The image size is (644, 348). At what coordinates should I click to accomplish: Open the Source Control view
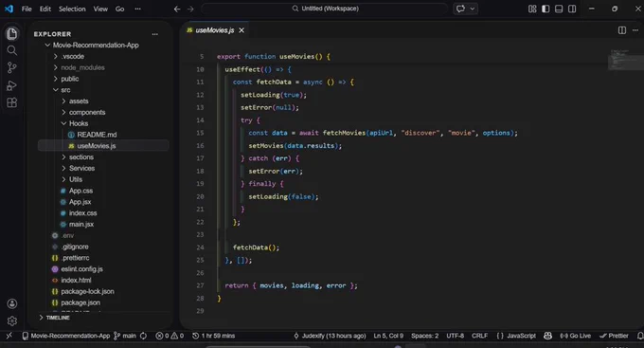click(12, 68)
